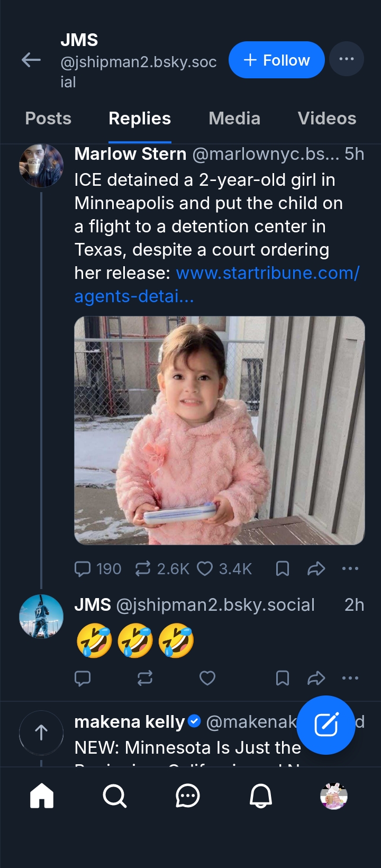Reply to Marlow Stern's post
381x868 pixels.
[x=83, y=569]
